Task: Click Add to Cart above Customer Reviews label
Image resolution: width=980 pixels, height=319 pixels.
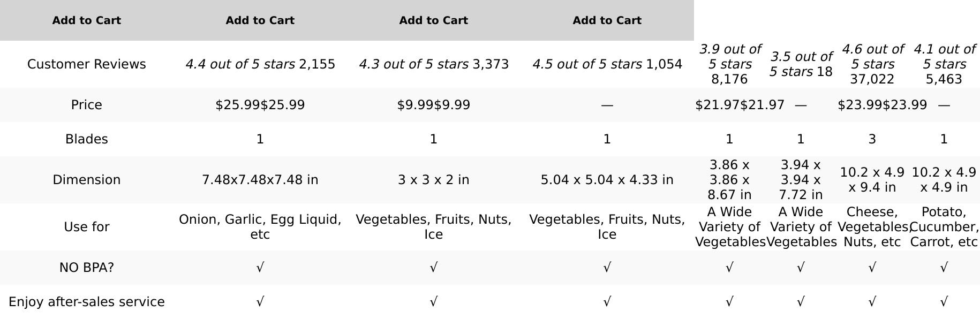Action: click(86, 20)
